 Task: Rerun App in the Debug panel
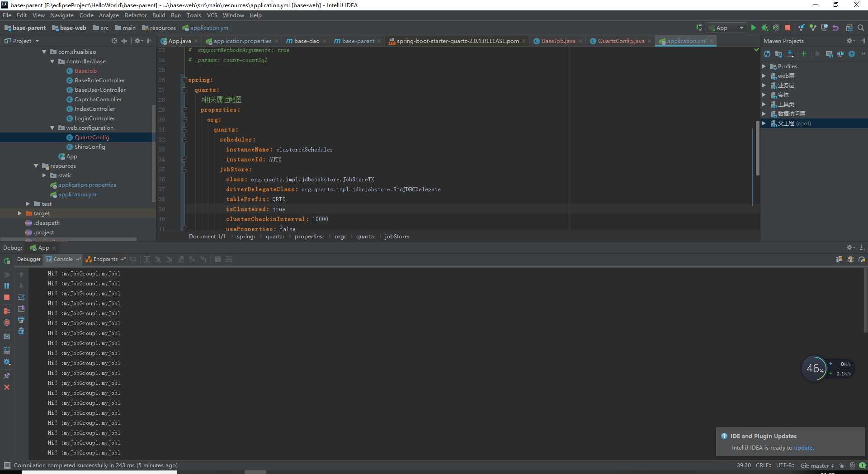pos(7,261)
